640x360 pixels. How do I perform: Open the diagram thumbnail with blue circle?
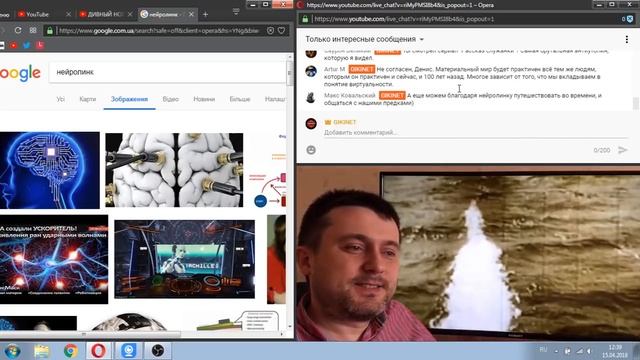267,170
